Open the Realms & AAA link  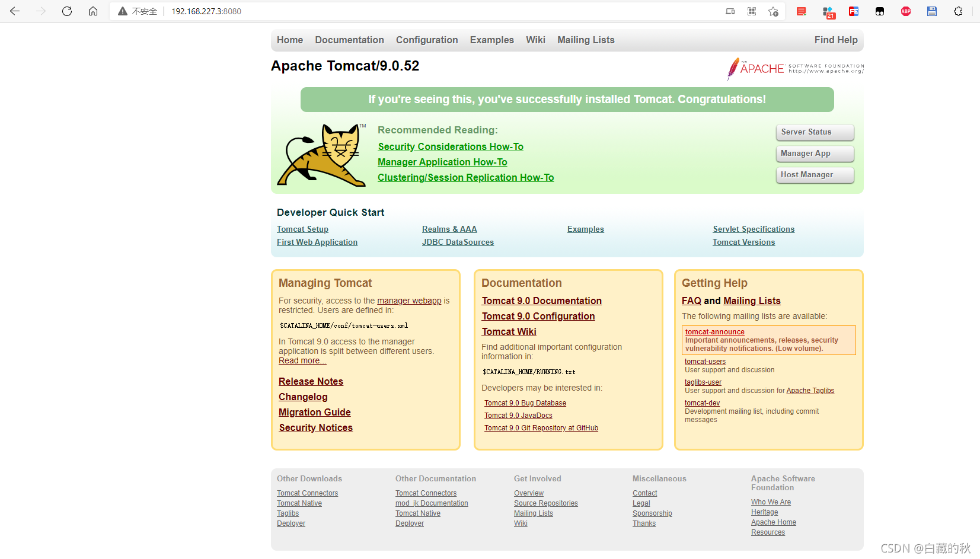449,229
